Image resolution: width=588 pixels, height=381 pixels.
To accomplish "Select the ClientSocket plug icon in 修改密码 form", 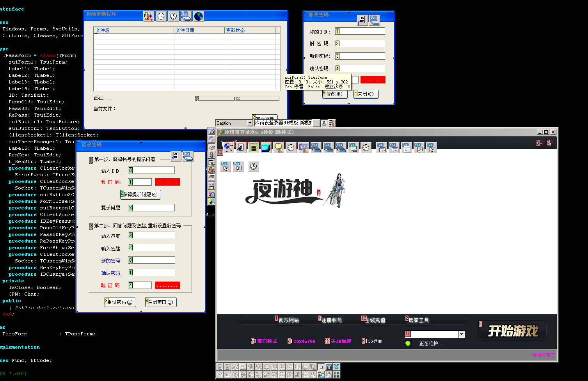I will [362, 20].
